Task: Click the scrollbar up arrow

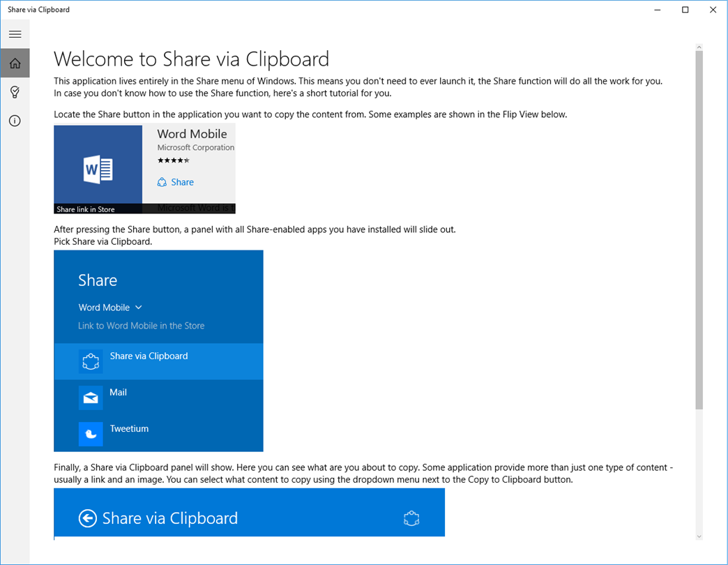Action: pos(699,47)
